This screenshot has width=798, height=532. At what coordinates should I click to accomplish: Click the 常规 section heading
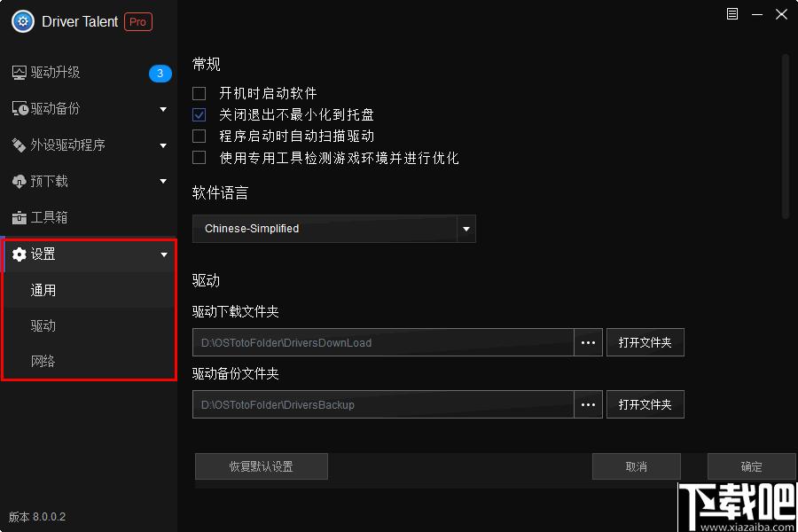point(206,64)
